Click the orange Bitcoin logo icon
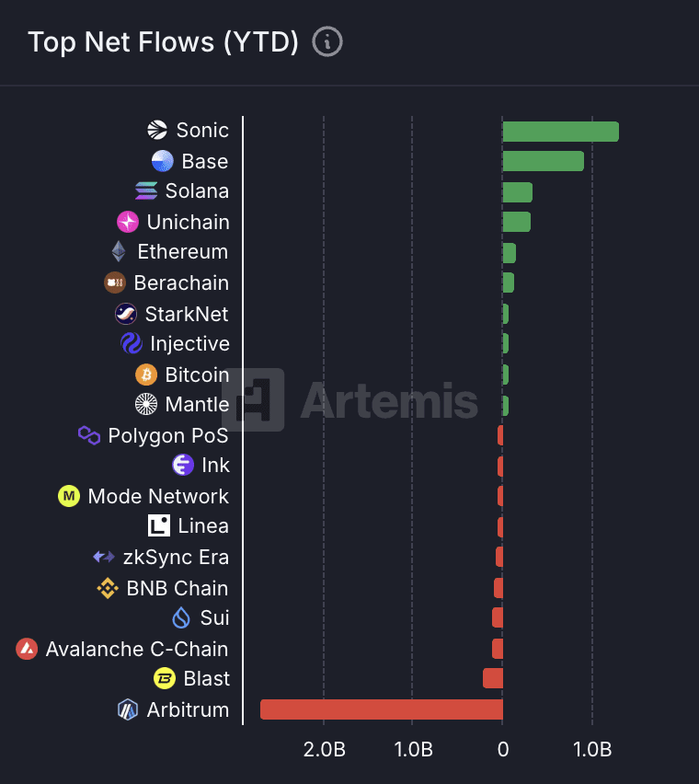This screenshot has width=699, height=784. [146, 375]
